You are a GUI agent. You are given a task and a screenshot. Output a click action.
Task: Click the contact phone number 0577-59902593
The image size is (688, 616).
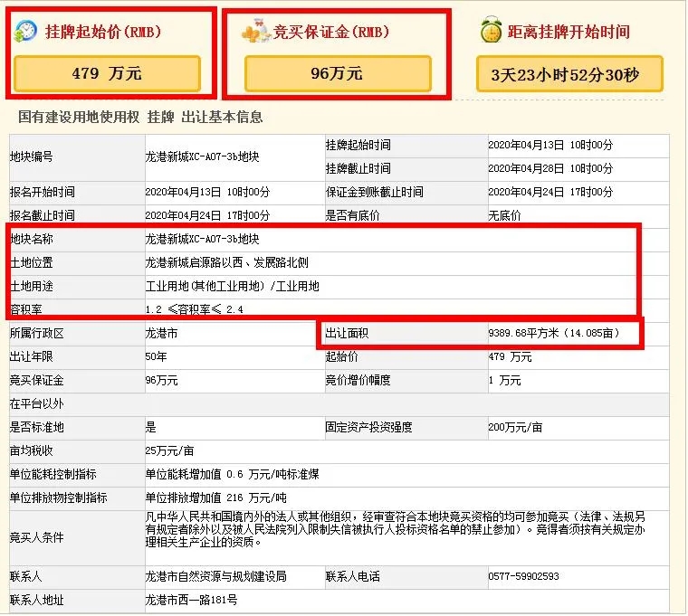click(523, 577)
